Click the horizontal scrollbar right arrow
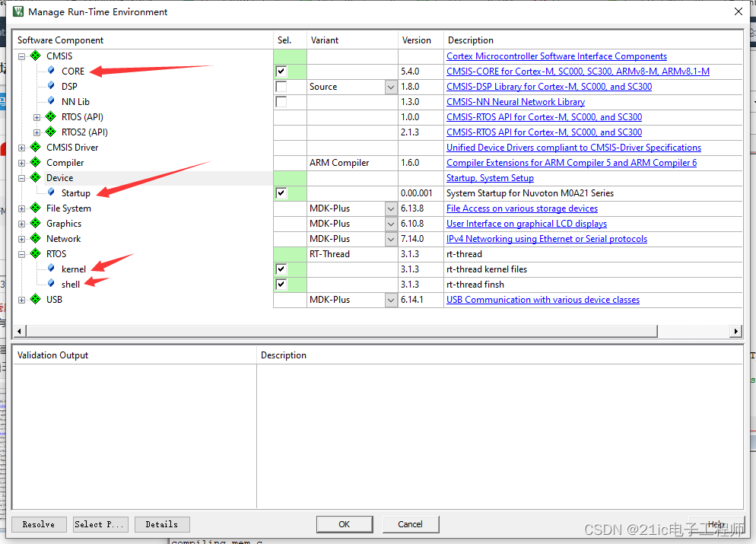This screenshot has width=756, height=544. coord(735,330)
